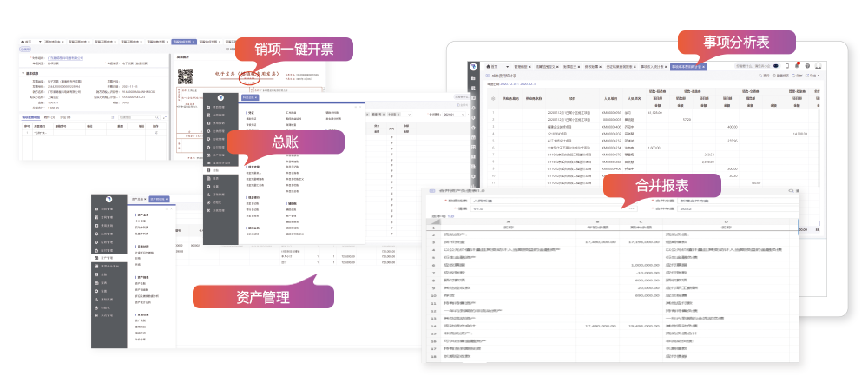Select the 资产管理 callout bubble
Viewport: 868px width, 383px height.
coord(262,297)
